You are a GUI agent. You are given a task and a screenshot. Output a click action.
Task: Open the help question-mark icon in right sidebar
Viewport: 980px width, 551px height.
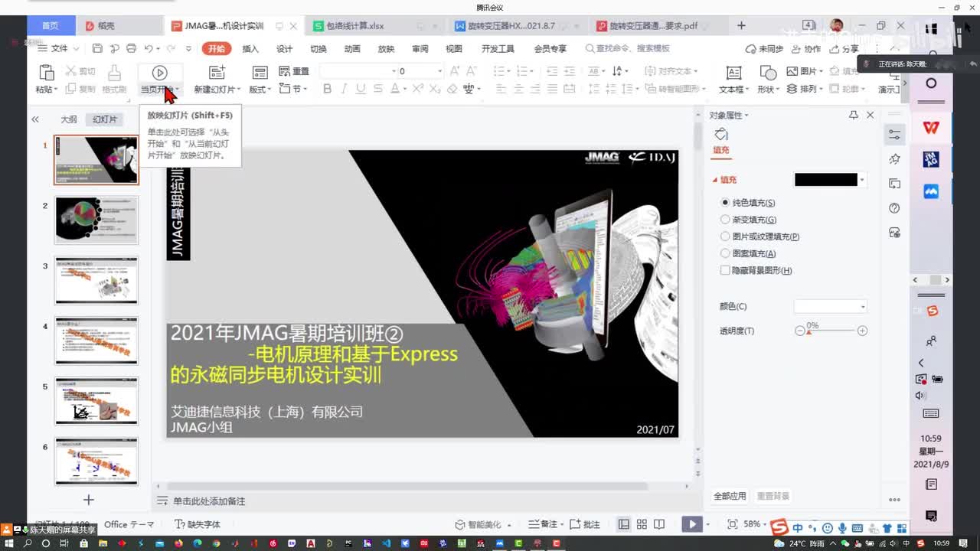point(894,208)
